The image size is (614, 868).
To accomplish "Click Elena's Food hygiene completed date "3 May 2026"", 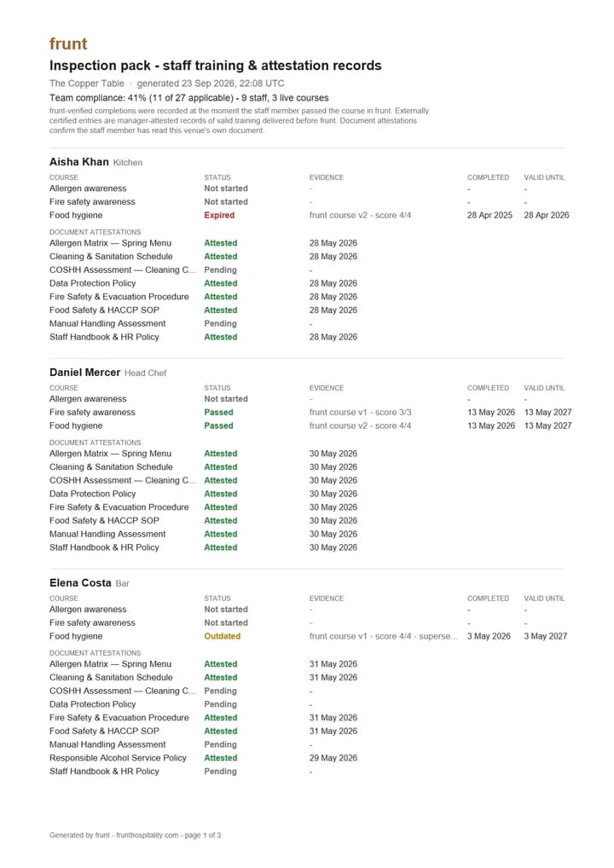I will [x=489, y=636].
